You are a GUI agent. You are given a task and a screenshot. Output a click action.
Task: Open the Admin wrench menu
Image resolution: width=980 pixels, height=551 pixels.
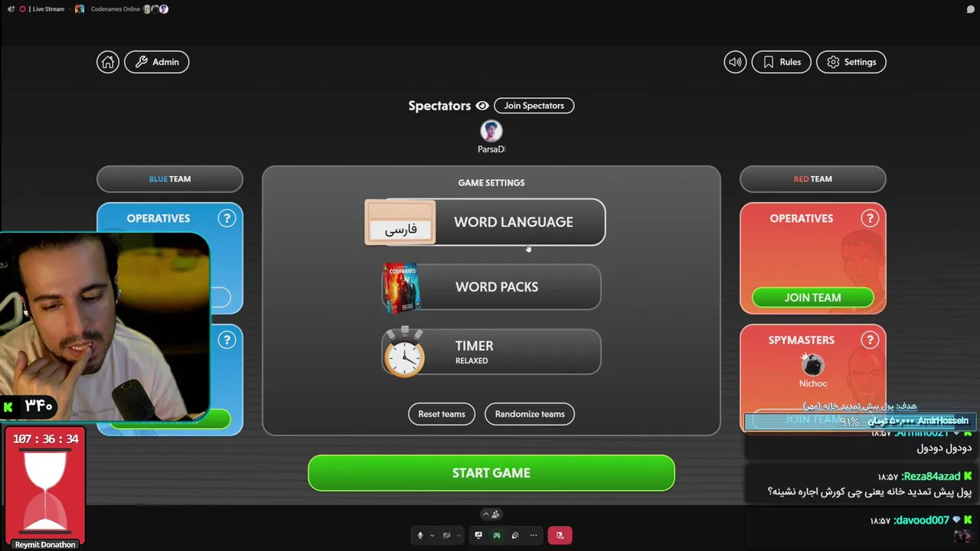[157, 62]
